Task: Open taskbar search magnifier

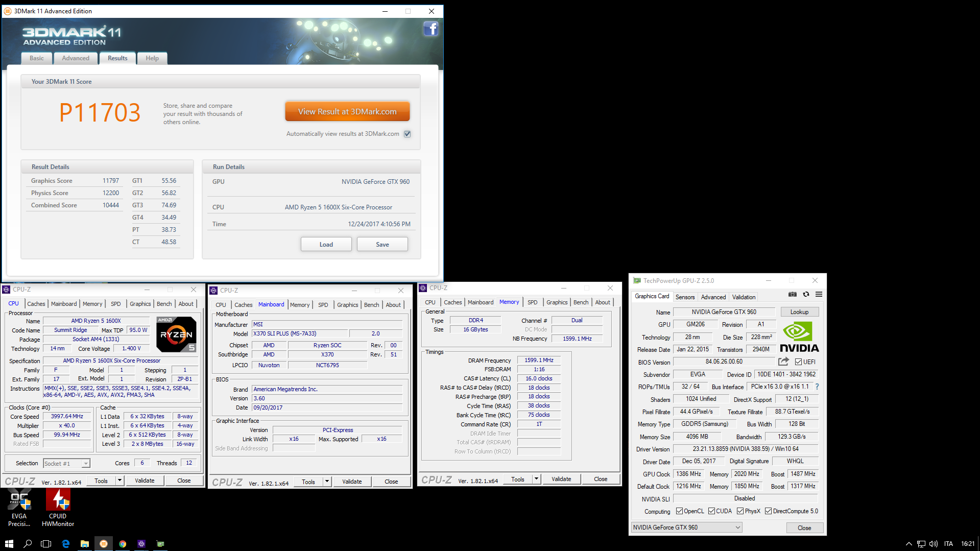Action: [x=28, y=544]
